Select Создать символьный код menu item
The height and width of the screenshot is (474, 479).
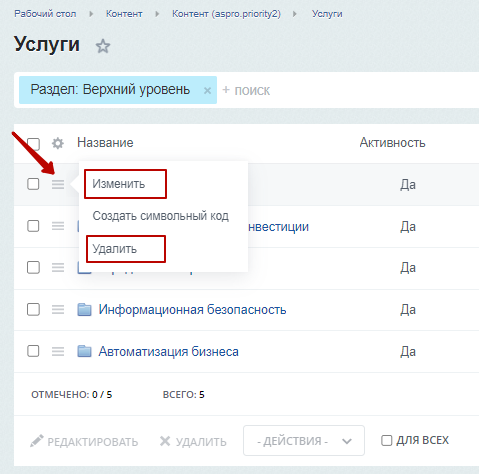tap(161, 216)
